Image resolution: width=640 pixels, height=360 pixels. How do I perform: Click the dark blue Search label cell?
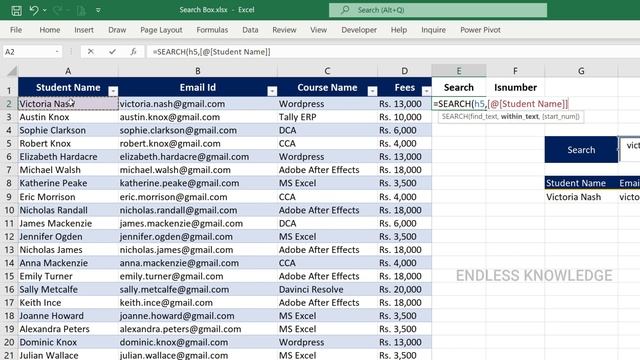581,150
